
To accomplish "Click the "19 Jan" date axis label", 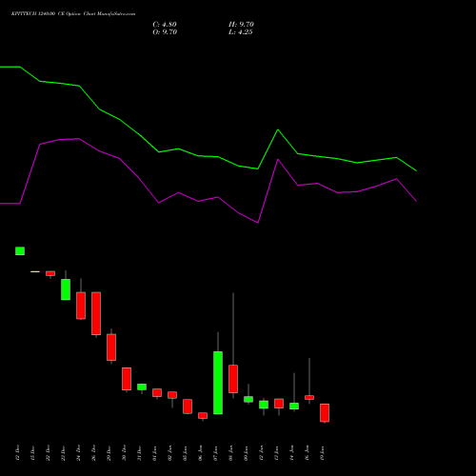I will pyautogui.click(x=323, y=453).
